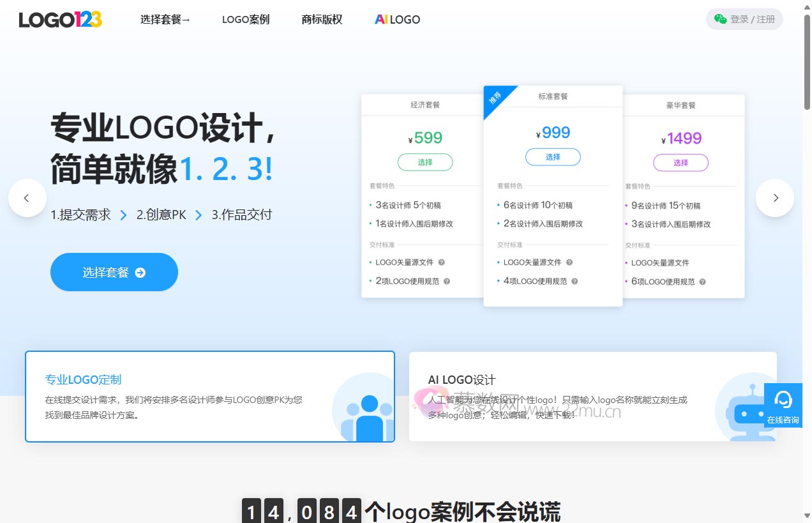
Task: Open the LOGO案例 menu item
Action: tap(246, 20)
